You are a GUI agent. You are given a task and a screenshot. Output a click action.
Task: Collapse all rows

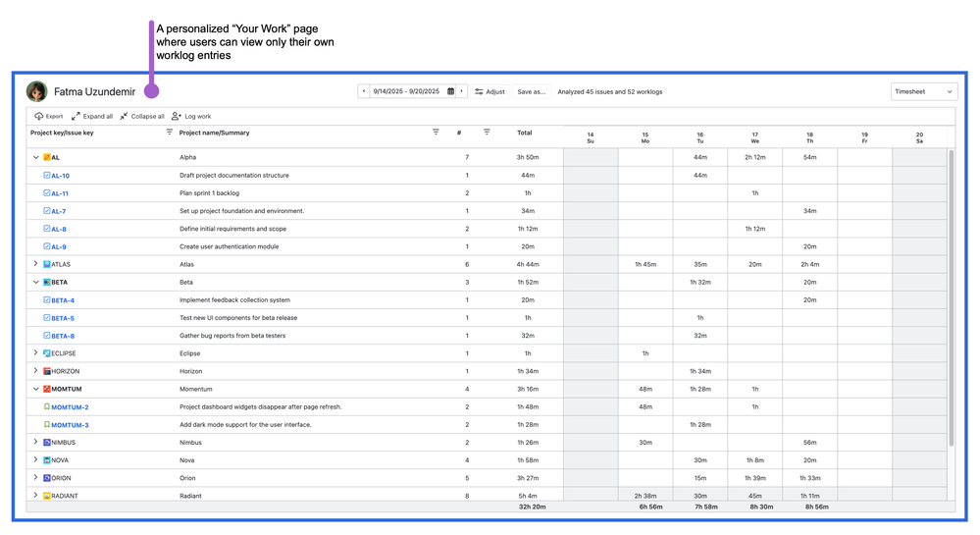pos(142,117)
